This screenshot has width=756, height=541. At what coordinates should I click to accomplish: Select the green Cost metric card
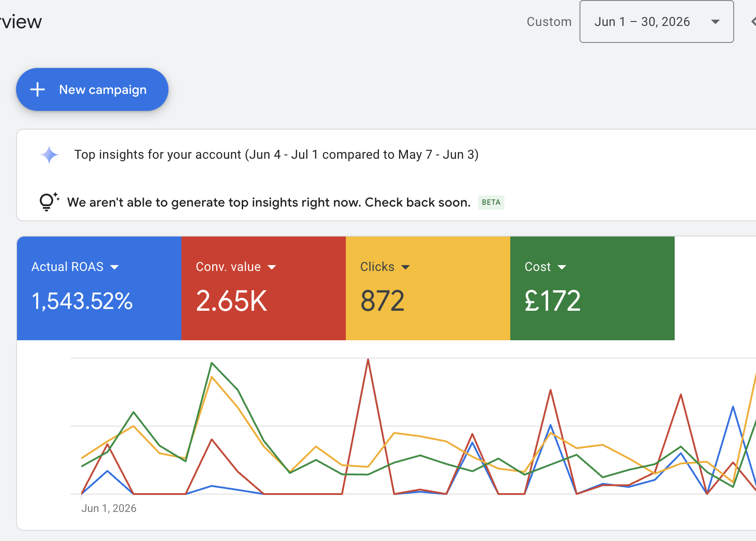pyautogui.click(x=592, y=288)
